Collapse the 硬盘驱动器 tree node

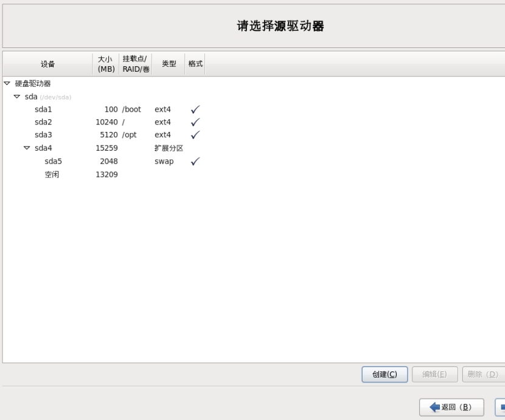pos(7,84)
